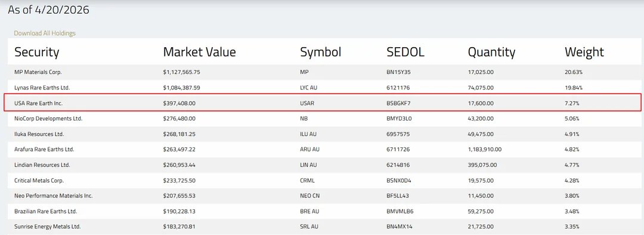Click the As of 4/20/2026 date text
Screen dimensions: 644x235
coord(48,10)
